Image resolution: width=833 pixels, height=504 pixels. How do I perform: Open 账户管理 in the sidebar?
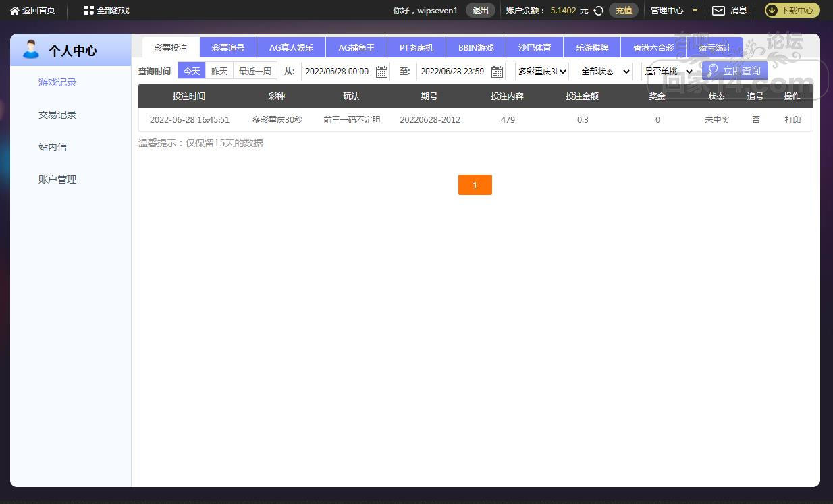57,179
